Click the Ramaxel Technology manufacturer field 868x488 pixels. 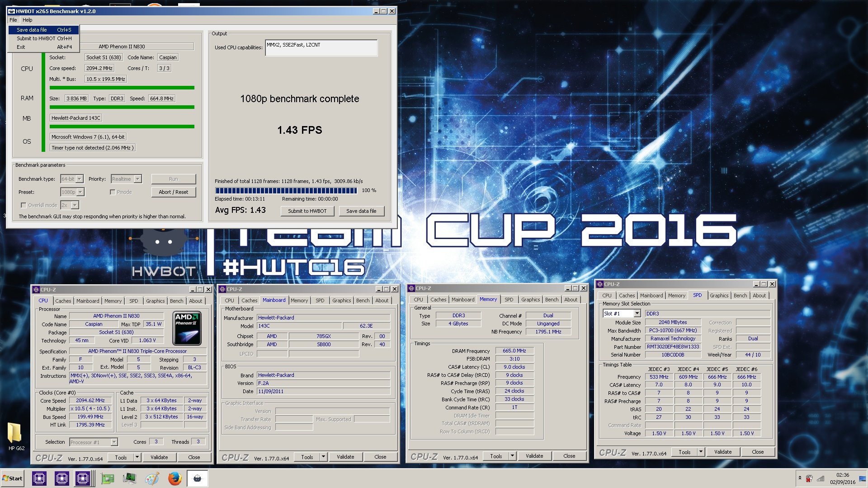pyautogui.click(x=673, y=338)
